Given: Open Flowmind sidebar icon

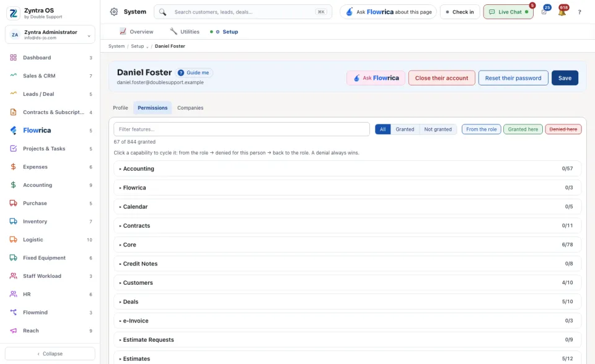Looking at the screenshot, I should click(x=13, y=313).
